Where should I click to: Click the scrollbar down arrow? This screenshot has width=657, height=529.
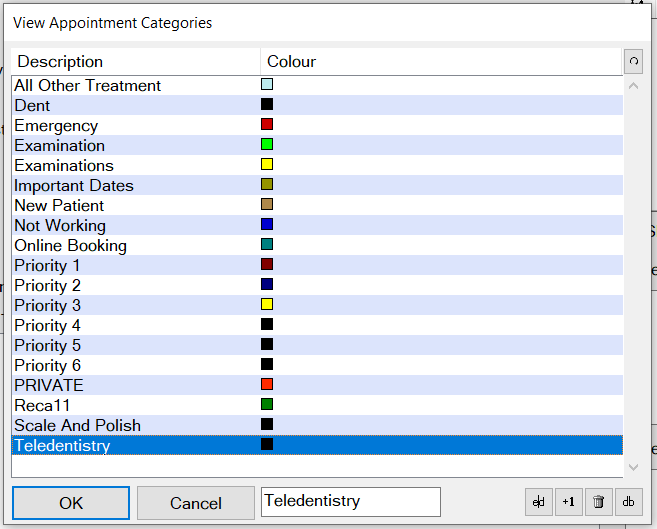pyautogui.click(x=634, y=467)
